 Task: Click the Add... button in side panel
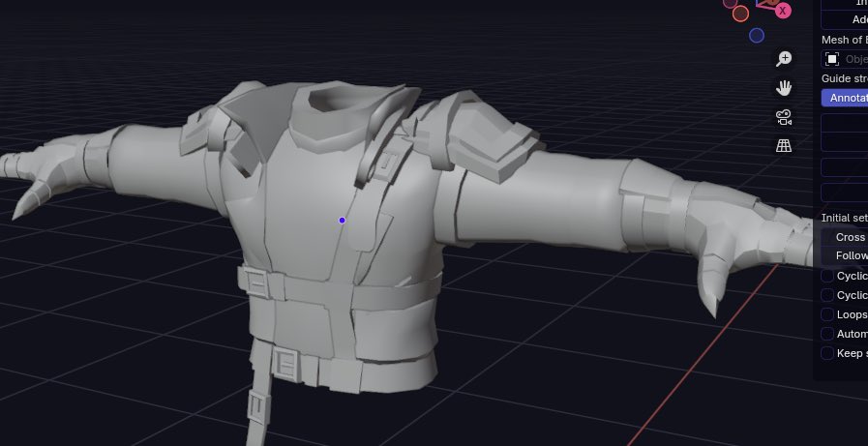click(845, 20)
